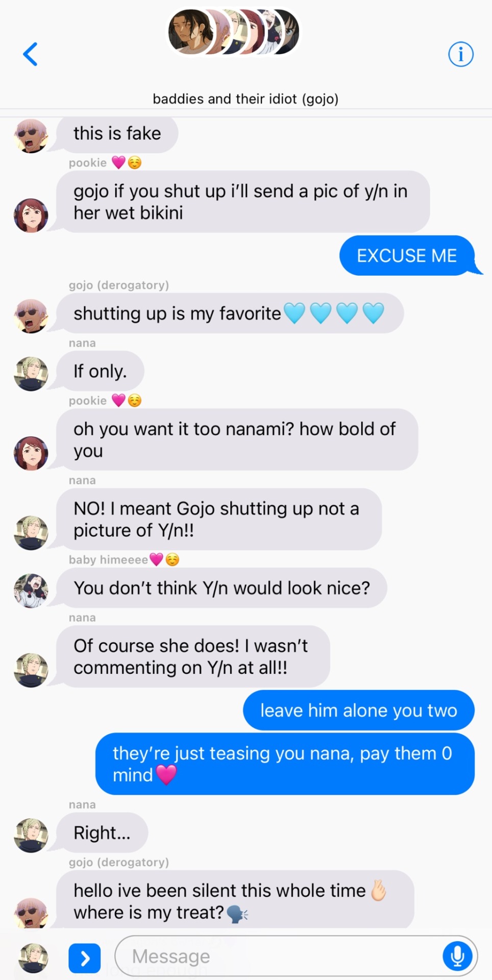Tap the 'shutting up is my favorite' message
The height and width of the screenshot is (980, 492).
(230, 313)
